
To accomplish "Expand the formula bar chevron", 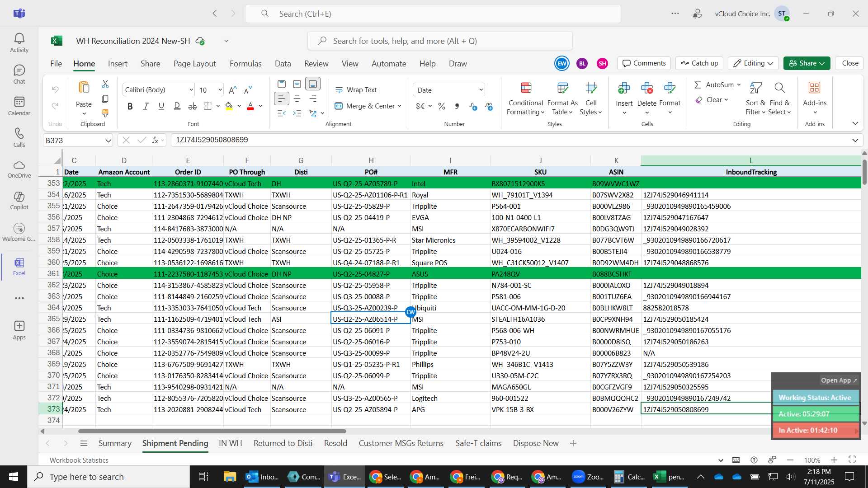I will coord(855,141).
